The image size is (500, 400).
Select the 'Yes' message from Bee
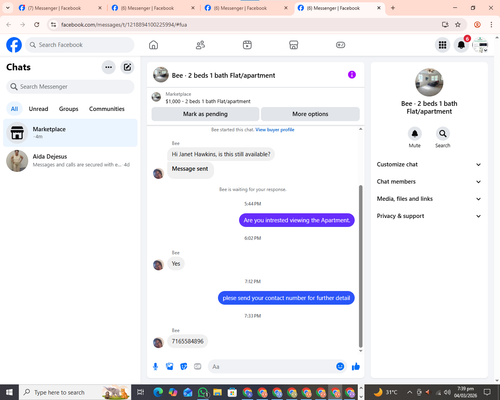(176, 264)
